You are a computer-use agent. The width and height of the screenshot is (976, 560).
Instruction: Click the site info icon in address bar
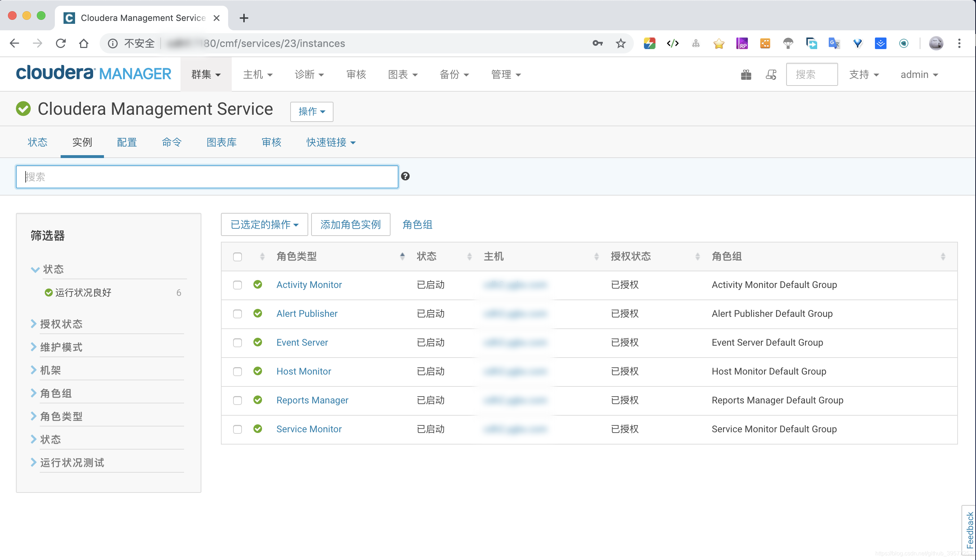[112, 43]
